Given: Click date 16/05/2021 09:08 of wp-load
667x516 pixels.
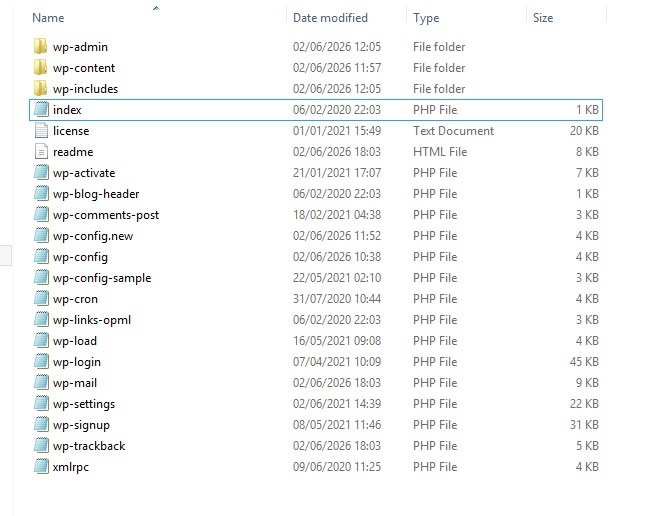Looking at the screenshot, I should coord(337,341).
